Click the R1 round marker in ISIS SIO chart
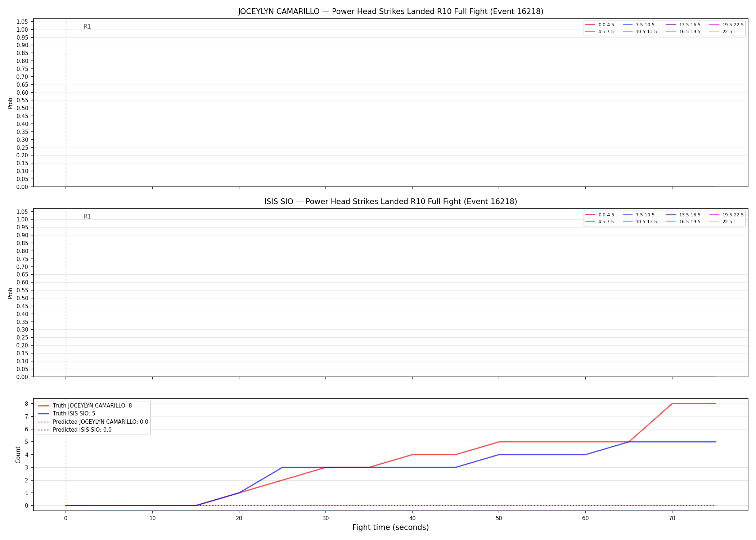756x540 pixels. (x=87, y=217)
